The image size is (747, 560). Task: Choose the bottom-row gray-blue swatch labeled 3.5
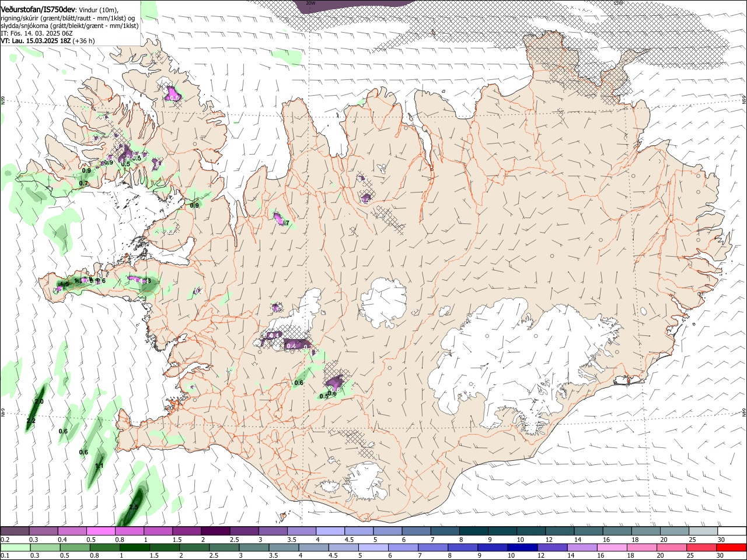click(284, 548)
